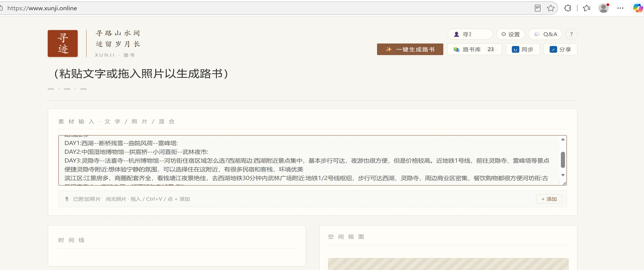Open browser extensions puzzle icon
This screenshot has width=644, height=270.
[568, 8]
